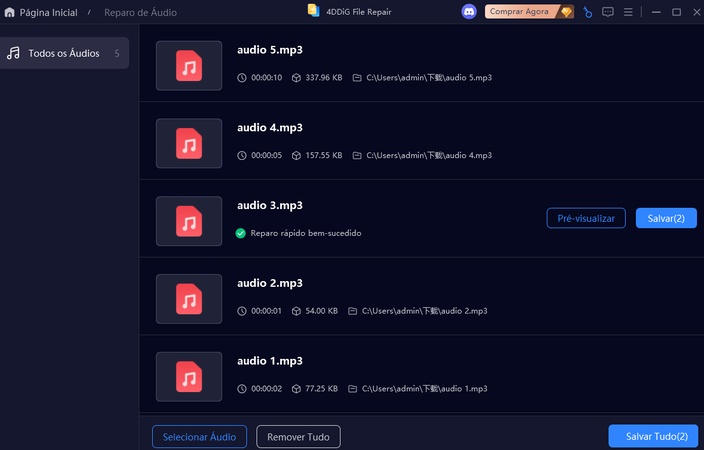Click the folder icon for audio 1.mp3 path
The width and height of the screenshot is (704, 450).
point(352,388)
